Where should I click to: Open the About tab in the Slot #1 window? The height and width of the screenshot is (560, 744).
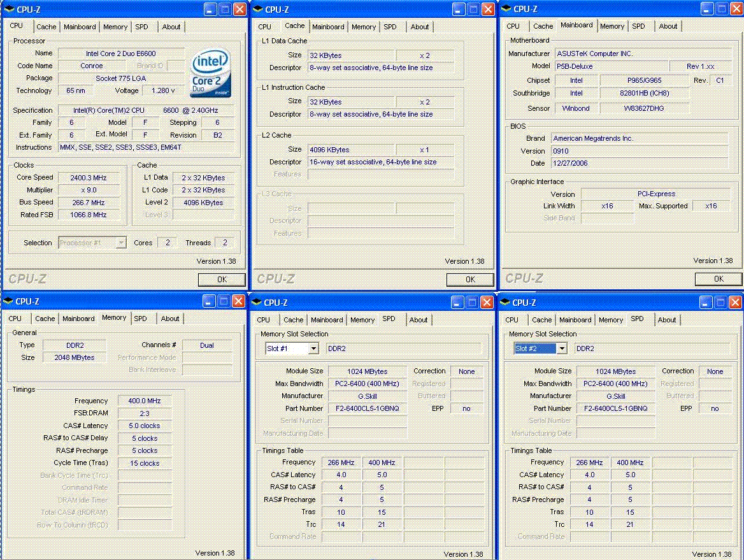(x=418, y=320)
